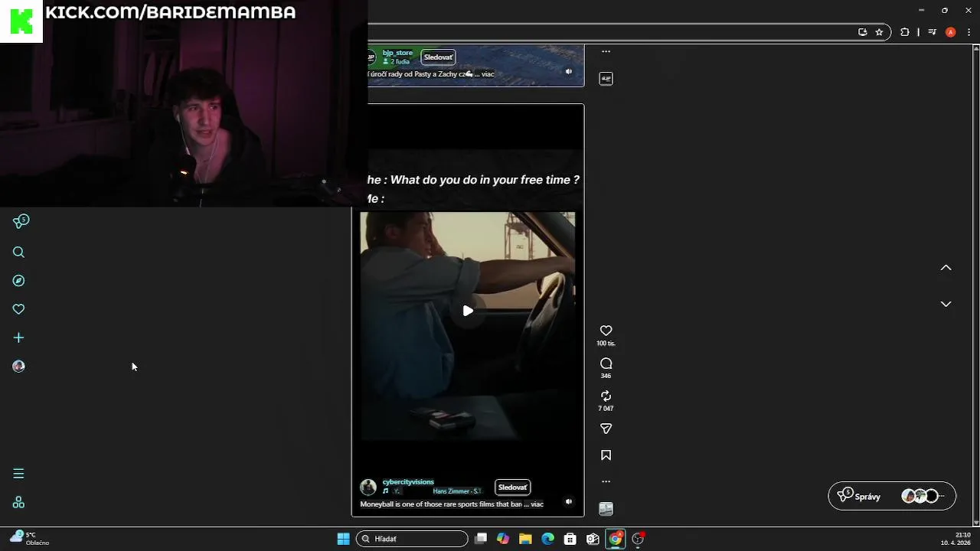The image size is (980, 551).
Task: Switch to Chrome in taskbar
Action: point(616,539)
